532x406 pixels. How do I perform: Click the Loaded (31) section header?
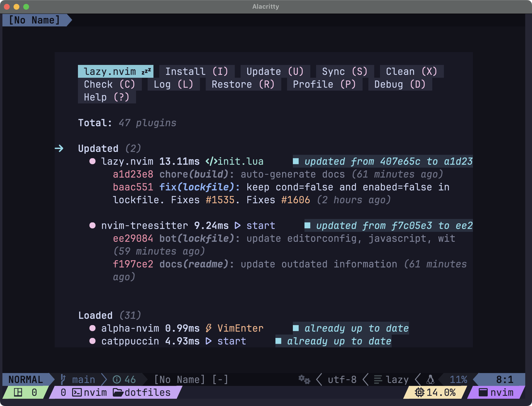click(110, 315)
